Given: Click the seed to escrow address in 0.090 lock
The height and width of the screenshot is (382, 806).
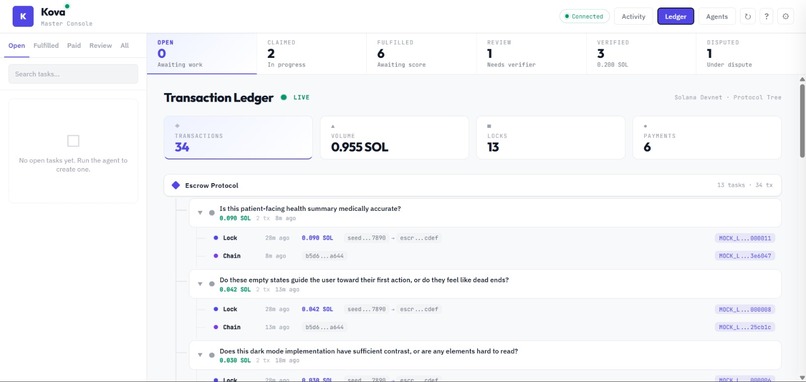Looking at the screenshot, I should pos(392,238).
